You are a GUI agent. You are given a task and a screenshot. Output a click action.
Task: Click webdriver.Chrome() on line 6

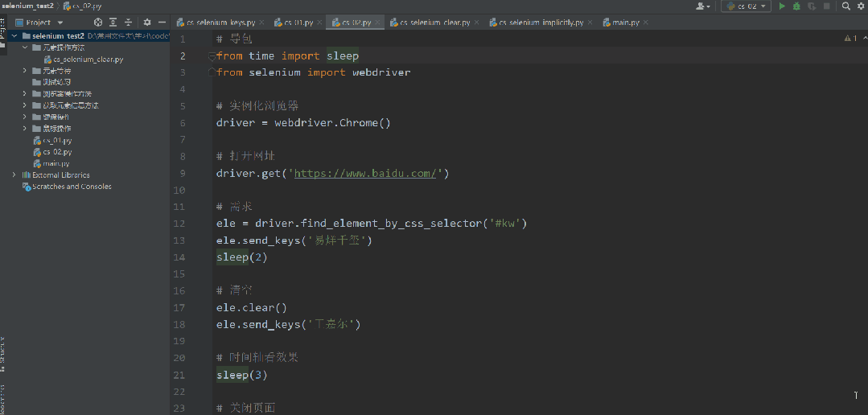333,123
